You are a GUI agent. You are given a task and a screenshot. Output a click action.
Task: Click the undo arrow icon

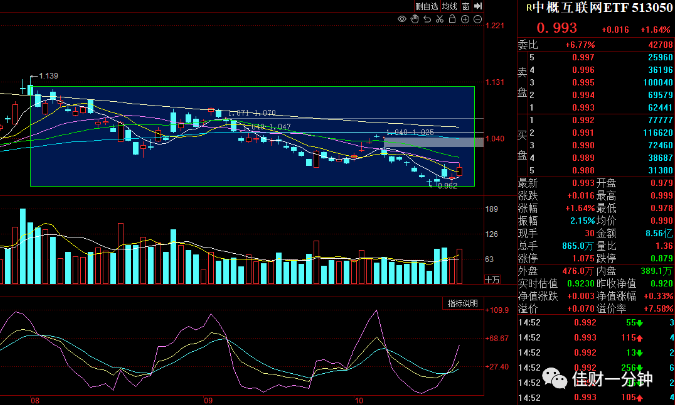click(x=427, y=19)
